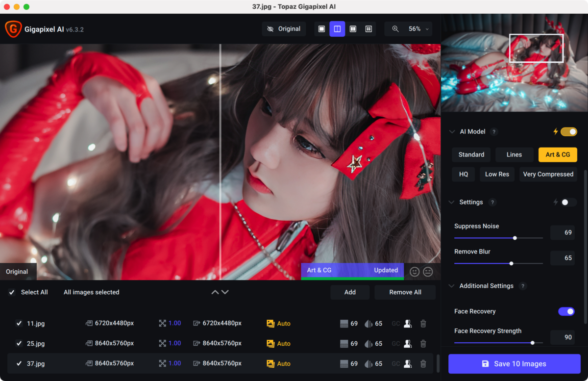588x381 pixels.
Task: Click the navigator thumbnail preview
Action: pos(514,63)
